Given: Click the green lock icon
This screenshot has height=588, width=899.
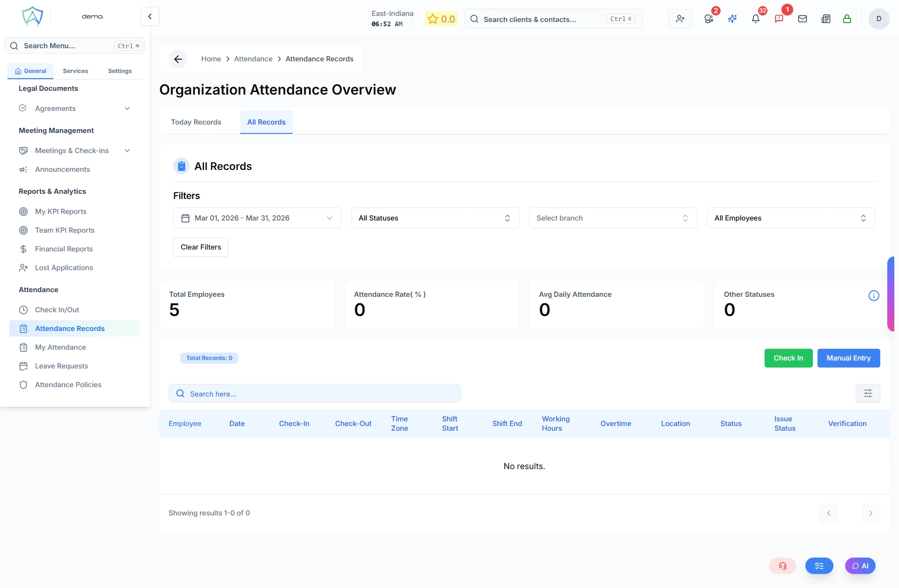Looking at the screenshot, I should click(x=847, y=19).
